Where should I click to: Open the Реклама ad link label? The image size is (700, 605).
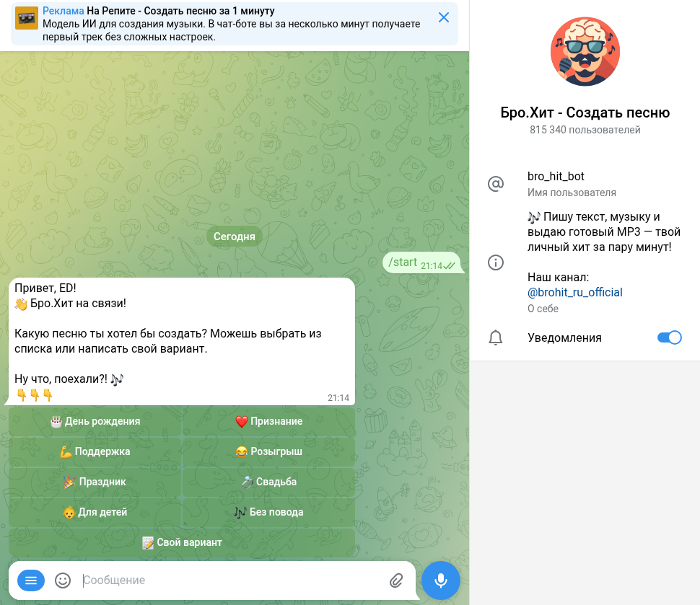[63, 11]
